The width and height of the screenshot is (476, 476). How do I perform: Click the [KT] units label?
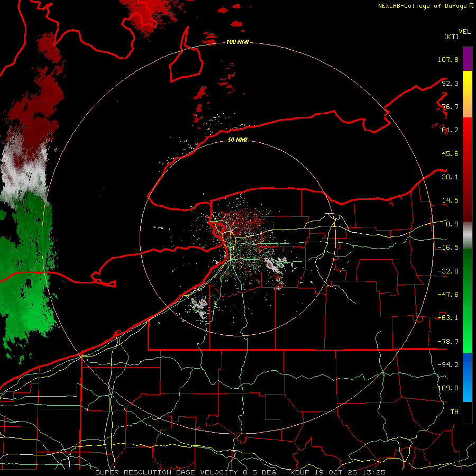pos(451,36)
